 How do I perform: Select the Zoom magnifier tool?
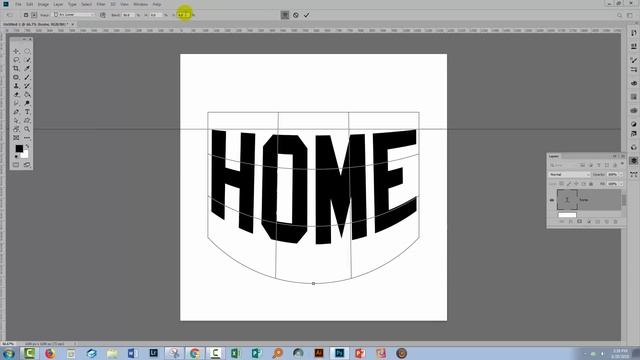pyautogui.click(x=27, y=129)
